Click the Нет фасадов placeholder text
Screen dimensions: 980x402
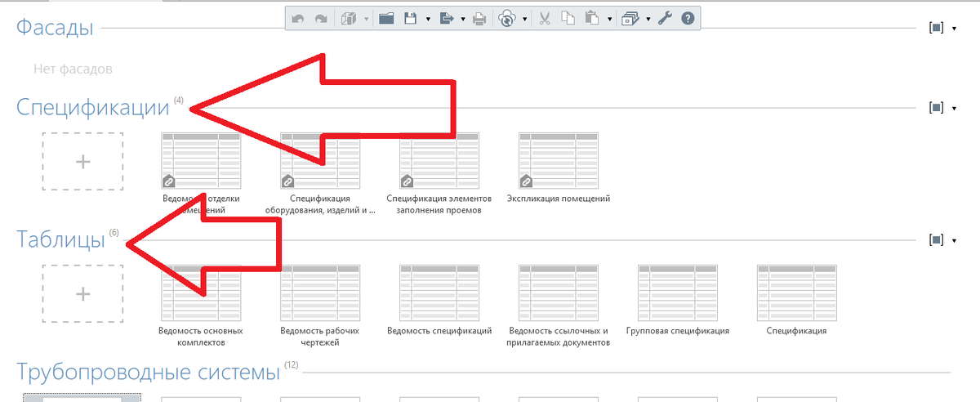(73, 69)
